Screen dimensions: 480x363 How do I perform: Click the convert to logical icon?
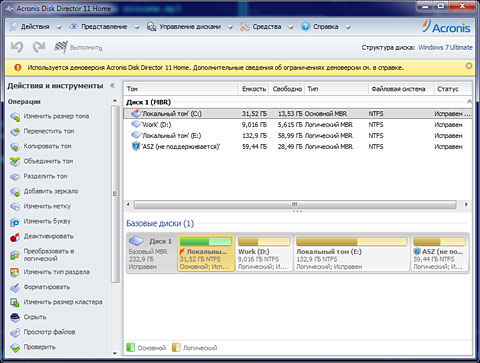pyautogui.click(x=15, y=255)
